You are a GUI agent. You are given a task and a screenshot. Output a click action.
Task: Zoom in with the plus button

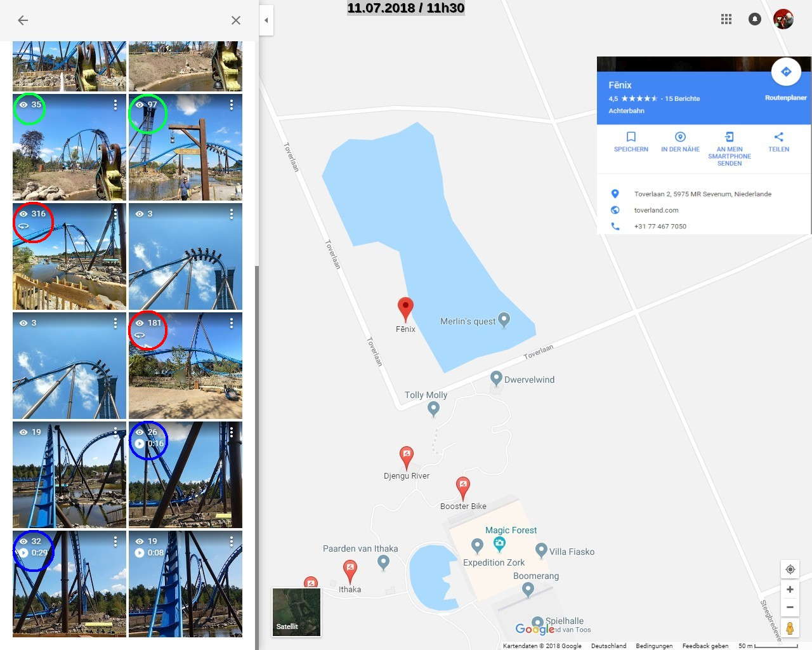coord(790,590)
